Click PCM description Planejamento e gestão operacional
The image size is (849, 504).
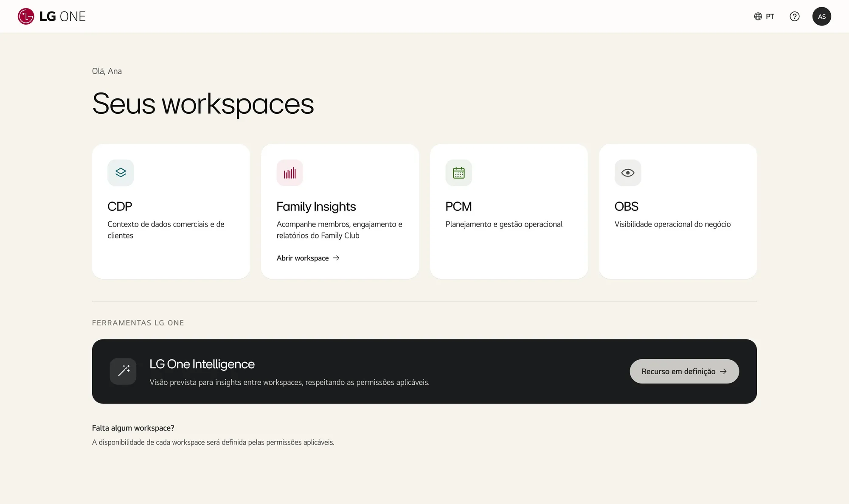(x=504, y=224)
